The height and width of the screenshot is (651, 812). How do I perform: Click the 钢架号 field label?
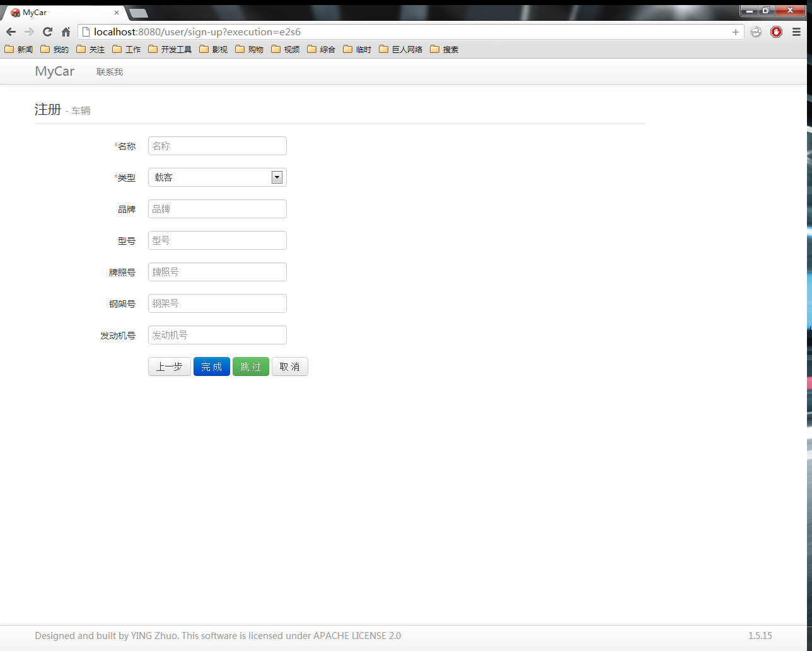pos(122,304)
